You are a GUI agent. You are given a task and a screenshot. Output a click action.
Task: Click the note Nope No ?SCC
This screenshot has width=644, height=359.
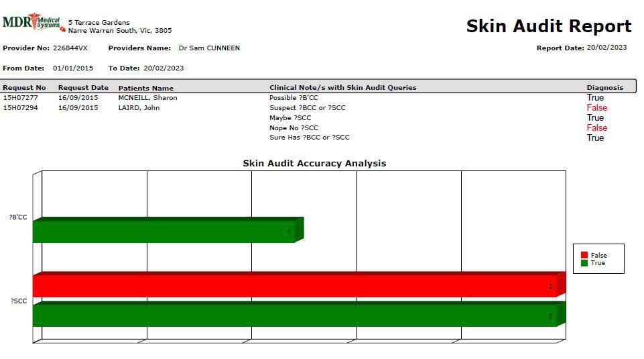(x=294, y=128)
